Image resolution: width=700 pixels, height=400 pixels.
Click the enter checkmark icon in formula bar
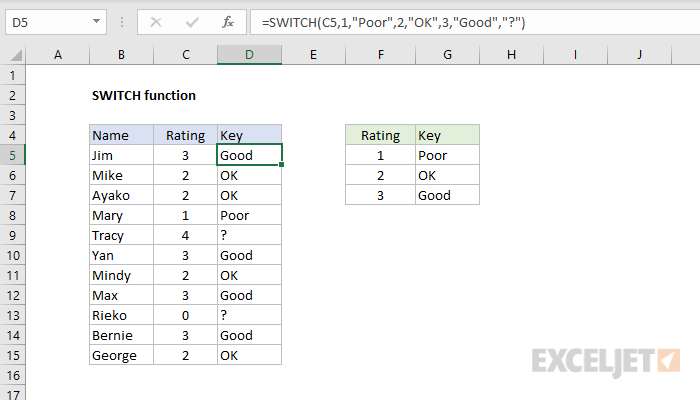click(190, 20)
